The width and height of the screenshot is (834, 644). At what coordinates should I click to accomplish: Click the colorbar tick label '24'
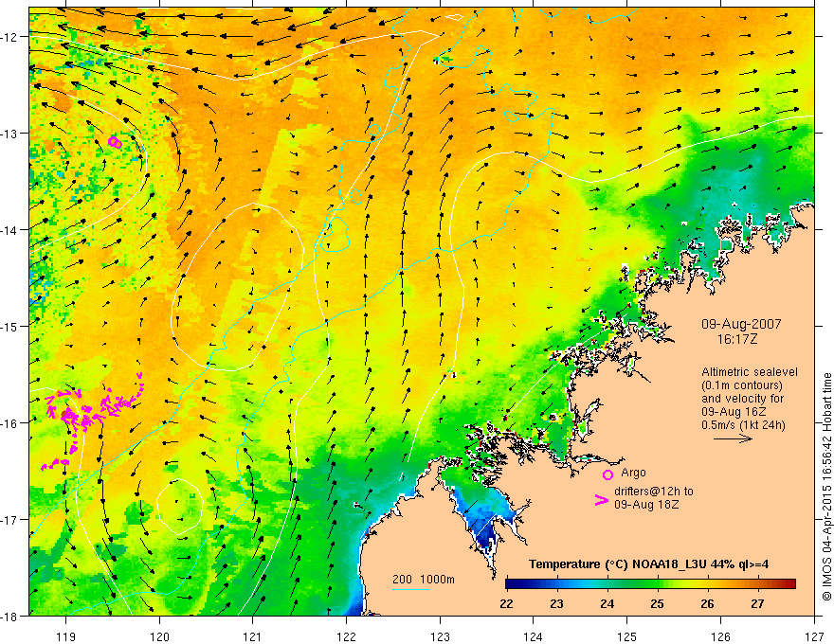pos(607,604)
